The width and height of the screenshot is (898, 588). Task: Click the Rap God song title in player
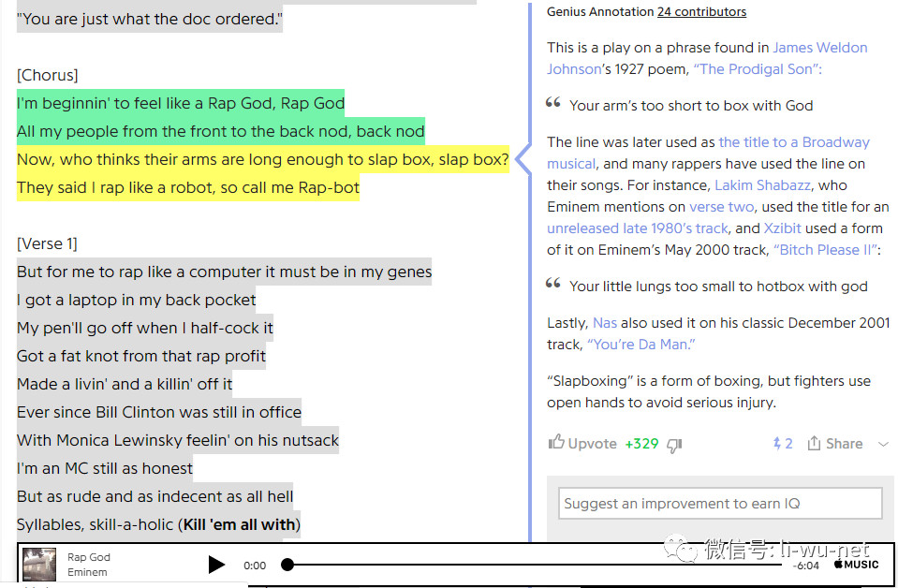click(x=89, y=557)
